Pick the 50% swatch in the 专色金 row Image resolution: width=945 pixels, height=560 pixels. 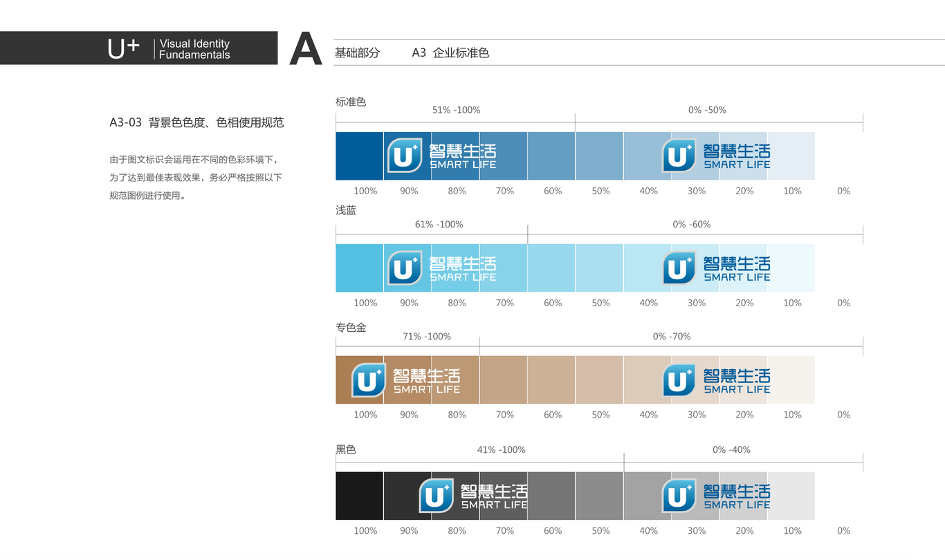(x=599, y=380)
